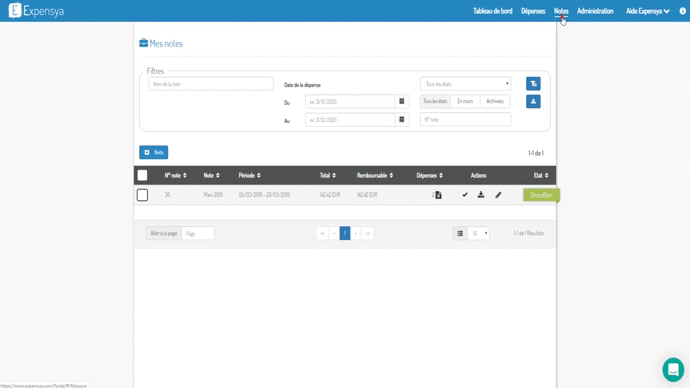
Task: Click the list view icon near page size
Action: pyautogui.click(x=460, y=233)
